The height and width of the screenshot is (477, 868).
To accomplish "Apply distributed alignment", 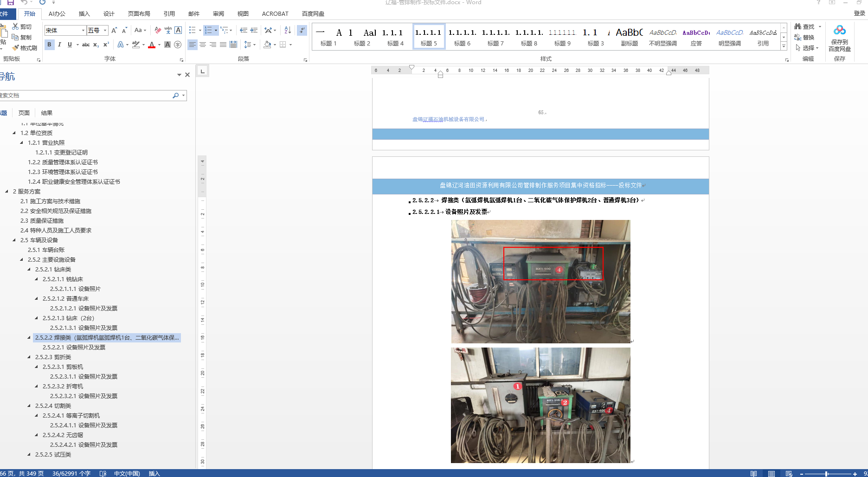I will (233, 45).
